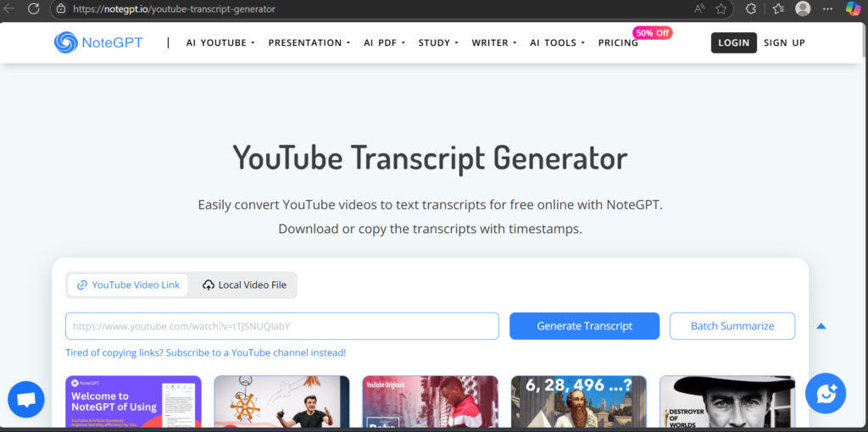The image size is (868, 432).
Task: Click the 50% Off badge
Action: point(653,33)
